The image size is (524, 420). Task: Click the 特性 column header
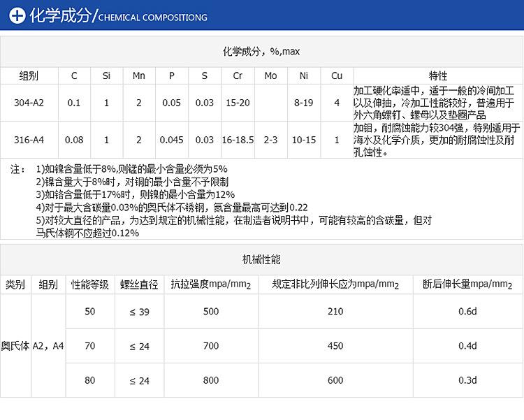pyautogui.click(x=437, y=75)
